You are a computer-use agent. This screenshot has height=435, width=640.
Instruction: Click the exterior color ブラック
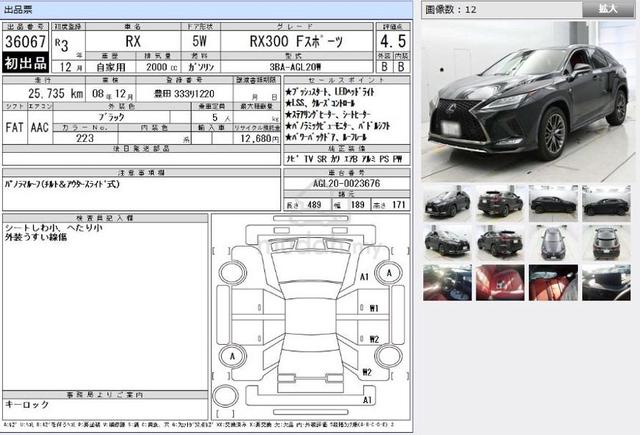(x=111, y=117)
